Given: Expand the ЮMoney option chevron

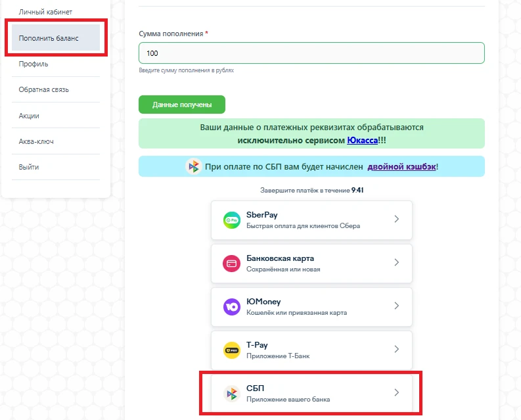Looking at the screenshot, I should coord(396,306).
